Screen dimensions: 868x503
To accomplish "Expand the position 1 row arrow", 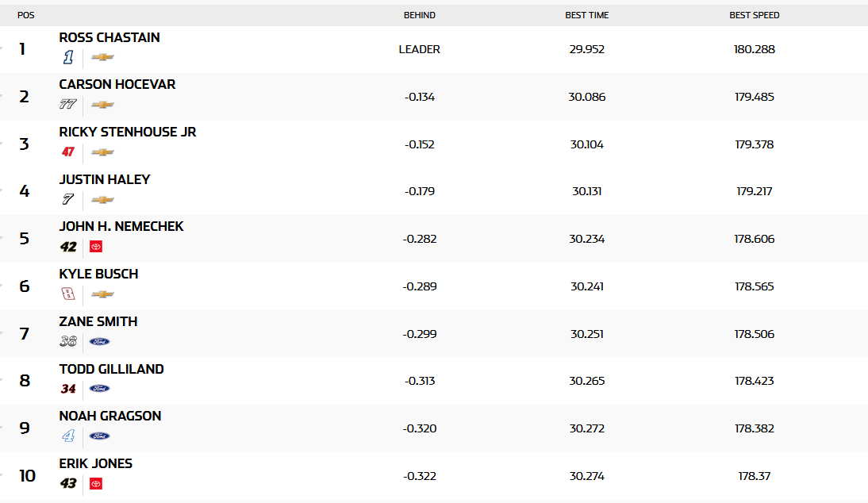I will click(x=2, y=49).
